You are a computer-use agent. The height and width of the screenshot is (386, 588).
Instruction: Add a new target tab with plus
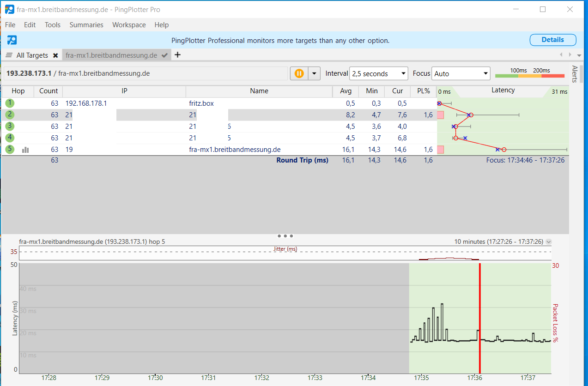[x=177, y=55]
